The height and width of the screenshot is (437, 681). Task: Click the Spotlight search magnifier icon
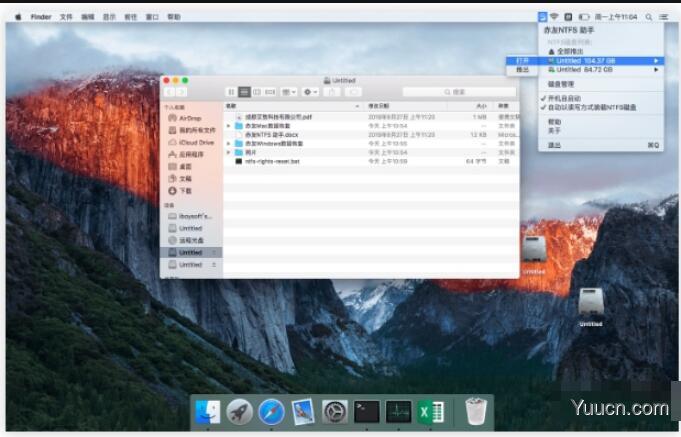pos(648,17)
